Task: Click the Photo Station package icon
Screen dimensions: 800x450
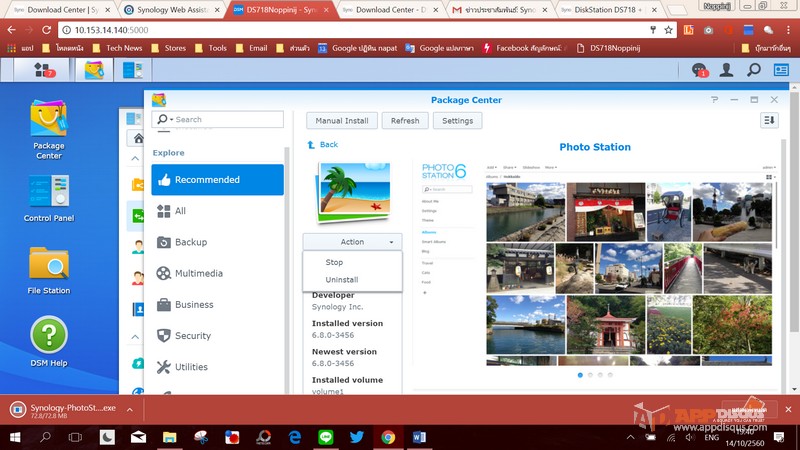Action: [353, 193]
